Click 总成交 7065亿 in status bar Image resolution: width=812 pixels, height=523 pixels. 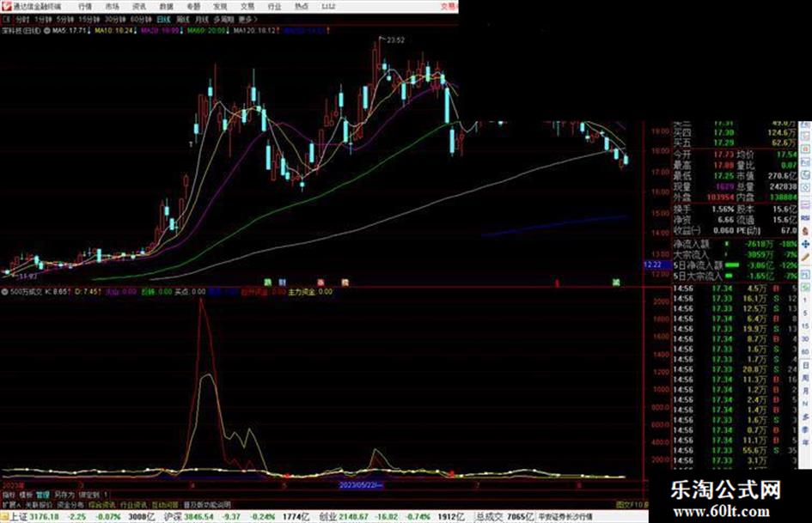click(504, 516)
